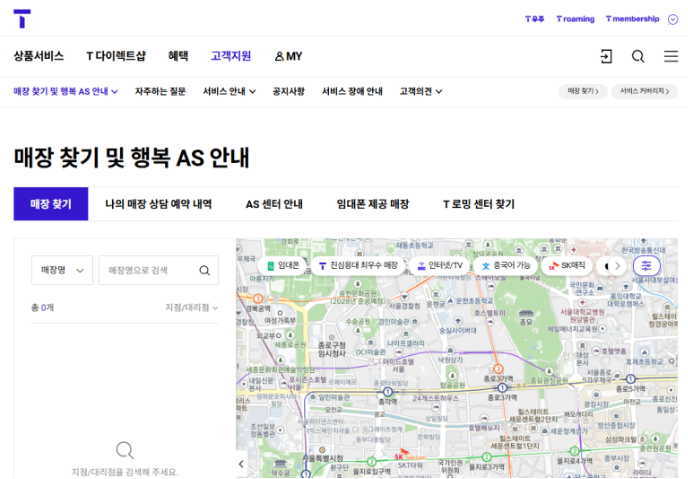Toggle 진심응대 최우수 매장 filter chip
Screen dimensions: 688x479
(x=358, y=265)
